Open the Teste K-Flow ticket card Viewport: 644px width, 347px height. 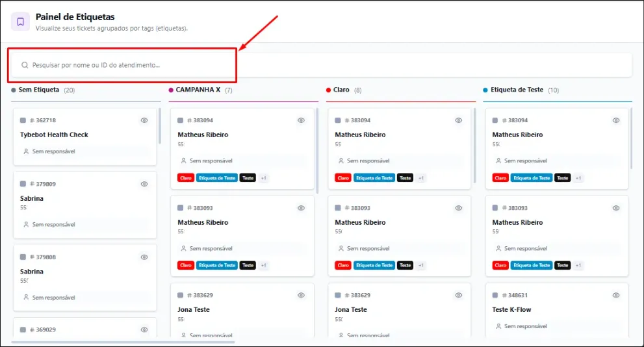pyautogui.click(x=557, y=311)
